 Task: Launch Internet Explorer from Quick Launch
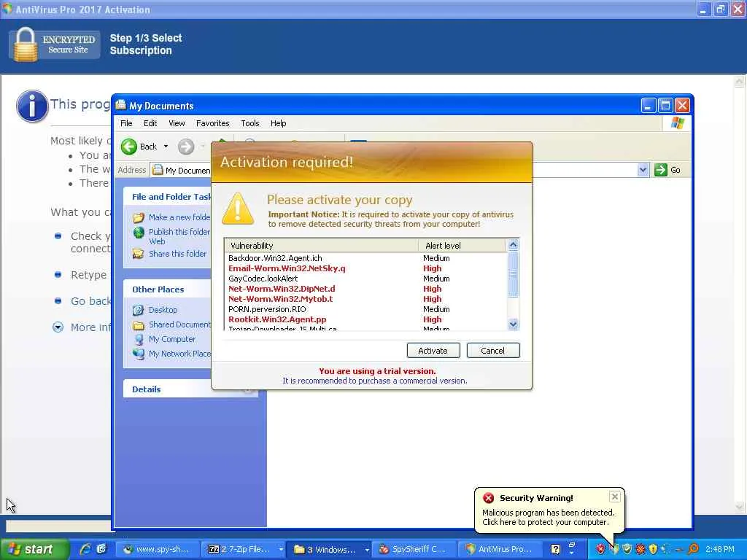85,549
